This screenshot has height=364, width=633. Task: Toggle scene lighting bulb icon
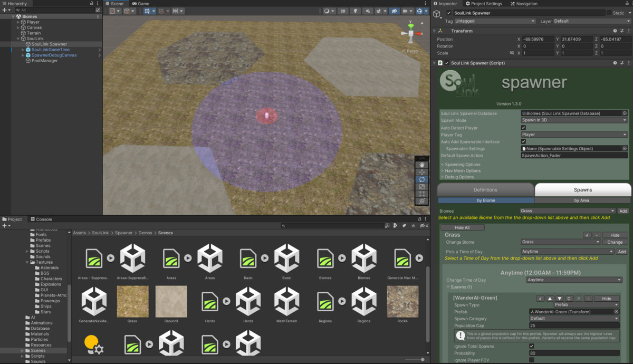pyautogui.click(x=356, y=11)
